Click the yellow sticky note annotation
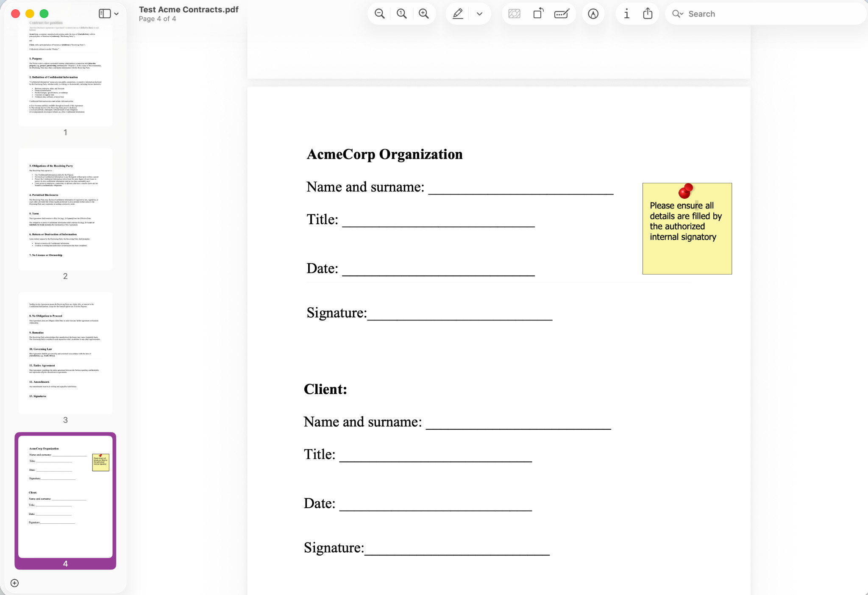The width and height of the screenshot is (868, 595). point(687,229)
